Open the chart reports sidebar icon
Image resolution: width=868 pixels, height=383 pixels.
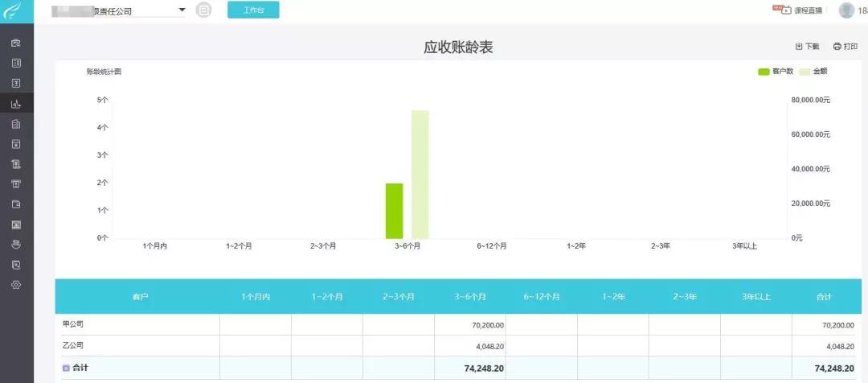16,104
